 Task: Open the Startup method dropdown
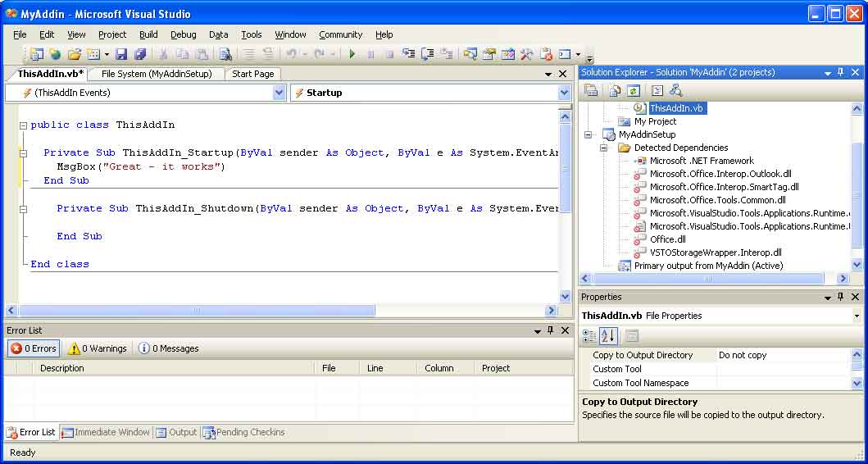[565, 93]
